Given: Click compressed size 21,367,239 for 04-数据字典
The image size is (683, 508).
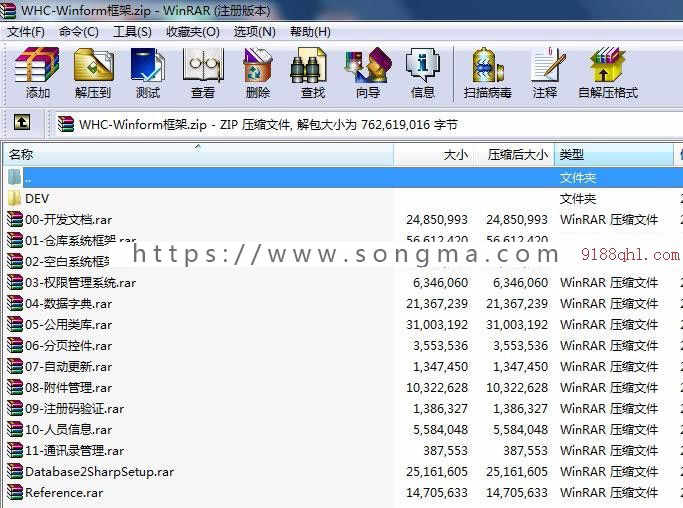Looking at the screenshot, I should (517, 304).
